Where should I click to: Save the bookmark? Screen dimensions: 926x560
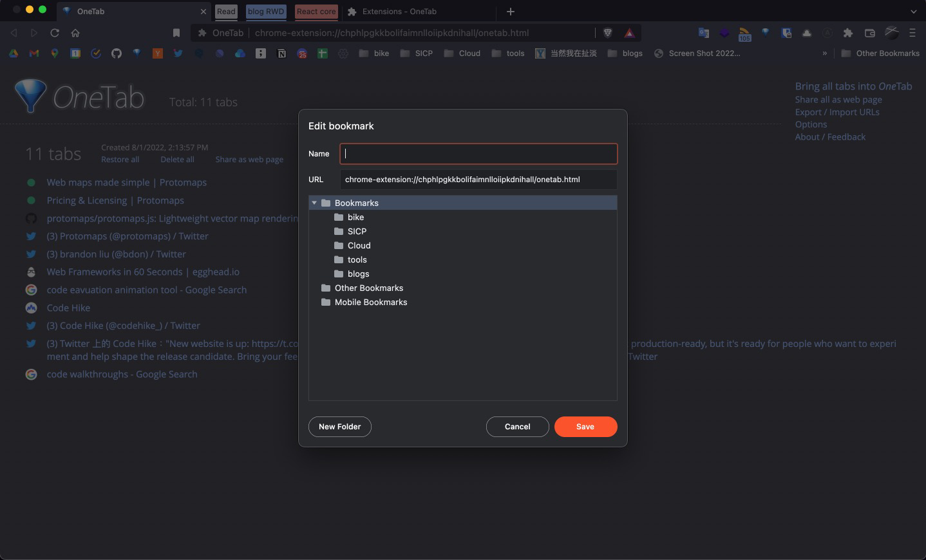(x=585, y=427)
